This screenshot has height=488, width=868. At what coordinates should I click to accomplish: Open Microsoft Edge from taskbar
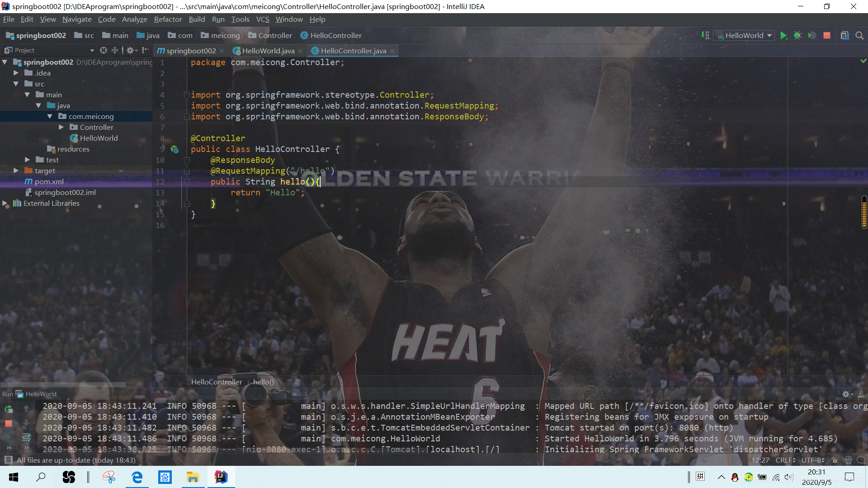tap(137, 477)
